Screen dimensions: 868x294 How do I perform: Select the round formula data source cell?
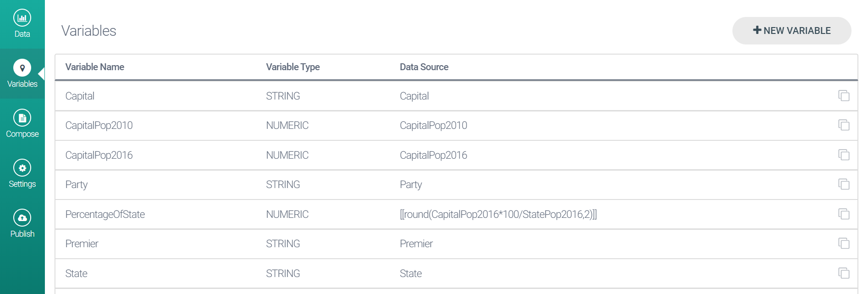[498, 214]
